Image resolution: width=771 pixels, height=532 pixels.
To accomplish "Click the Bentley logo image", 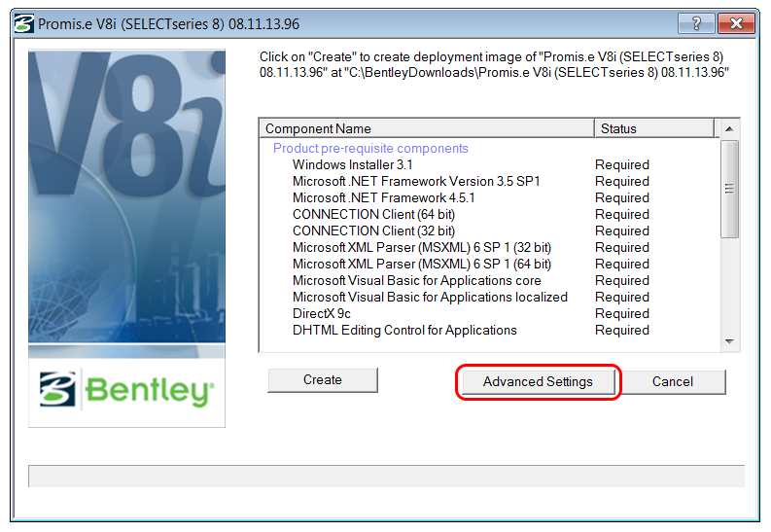I will coord(126,390).
